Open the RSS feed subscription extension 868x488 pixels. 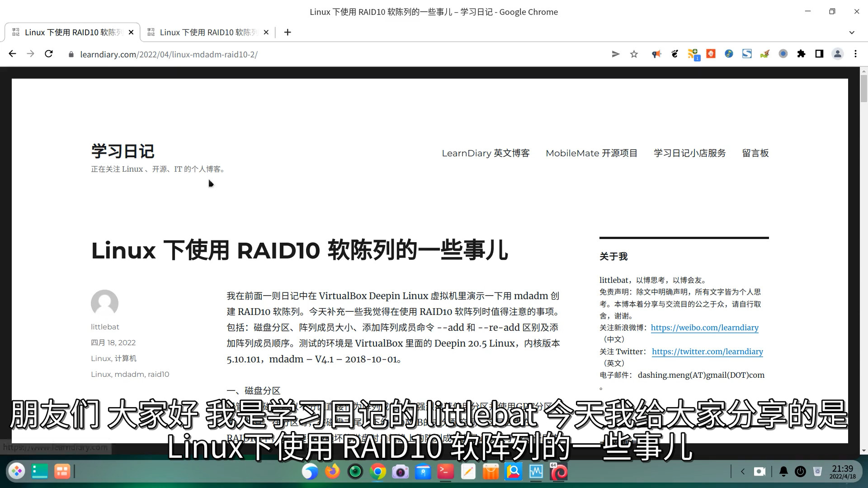point(693,54)
